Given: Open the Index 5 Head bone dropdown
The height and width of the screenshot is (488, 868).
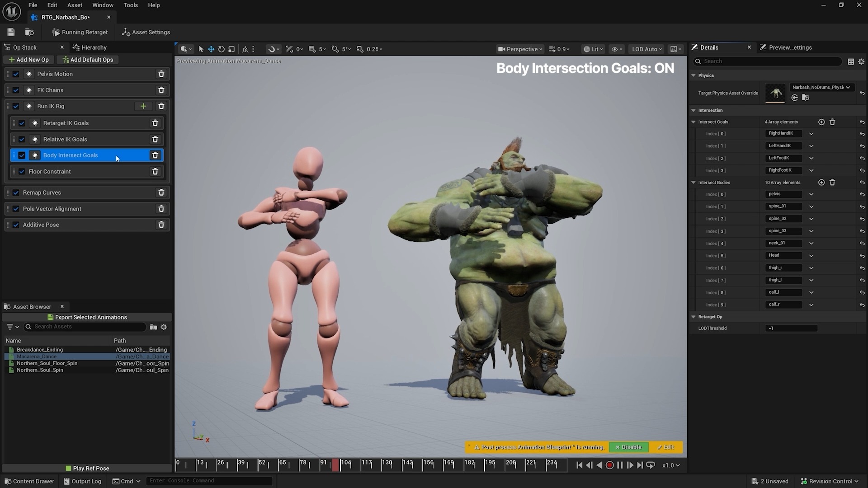Looking at the screenshot, I should coord(811,255).
